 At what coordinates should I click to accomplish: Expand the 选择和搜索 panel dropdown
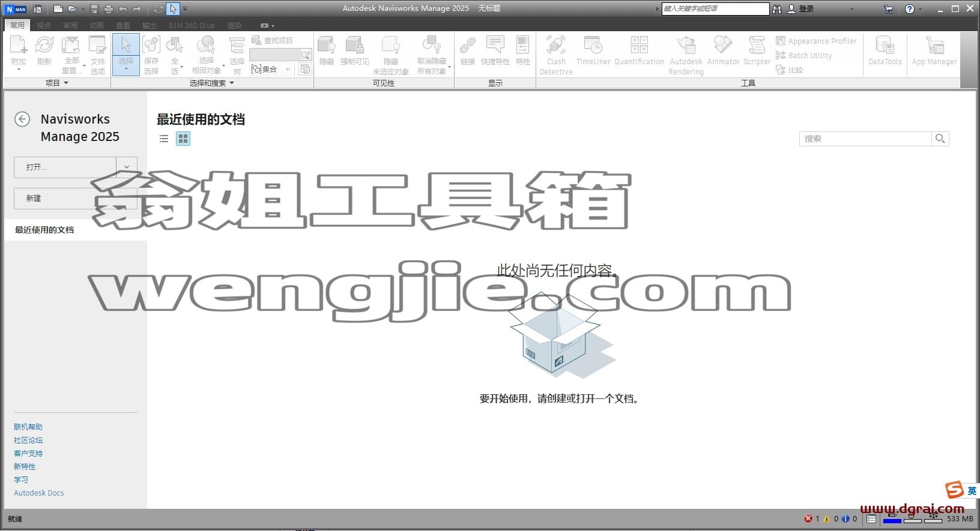[x=232, y=83]
